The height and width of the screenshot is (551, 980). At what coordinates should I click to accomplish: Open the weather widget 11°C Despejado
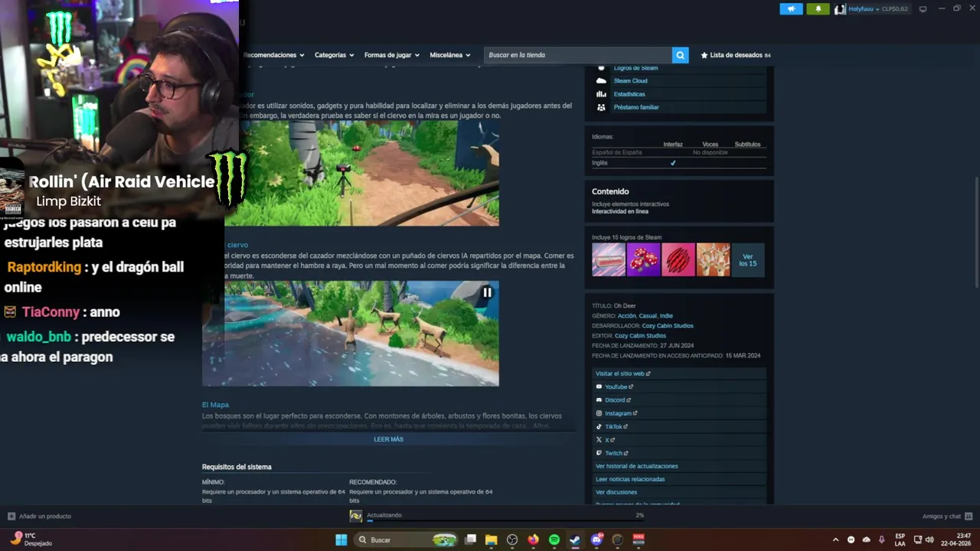(31, 540)
